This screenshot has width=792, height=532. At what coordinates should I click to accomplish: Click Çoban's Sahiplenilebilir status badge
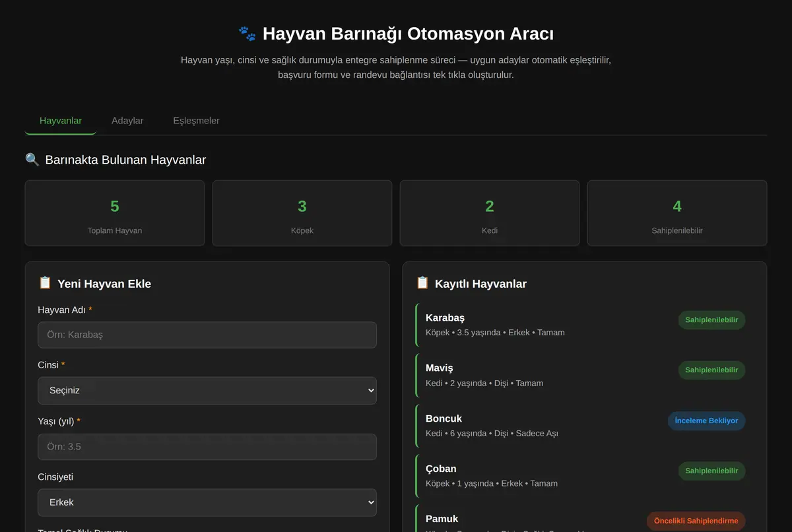click(711, 471)
